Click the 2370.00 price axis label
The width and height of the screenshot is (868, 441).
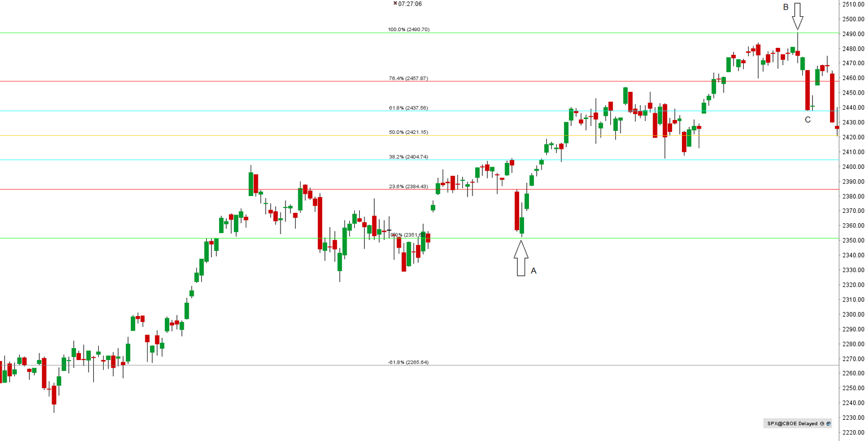(853, 211)
